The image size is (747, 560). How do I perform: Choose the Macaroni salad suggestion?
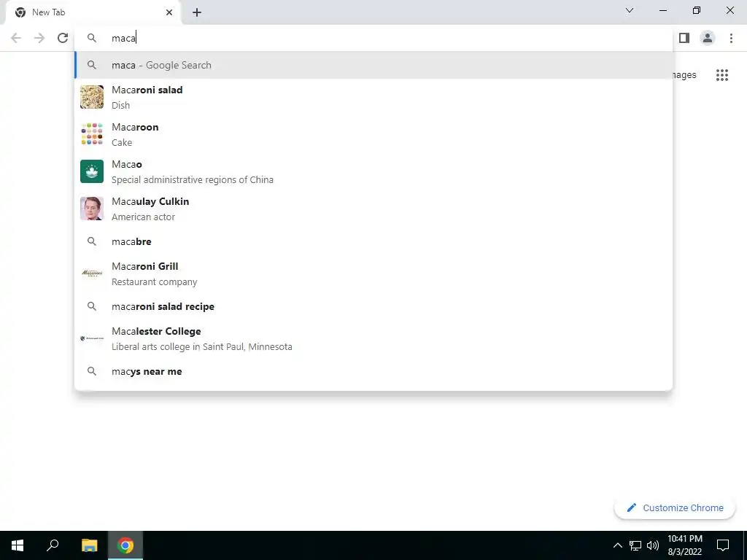coord(373,97)
